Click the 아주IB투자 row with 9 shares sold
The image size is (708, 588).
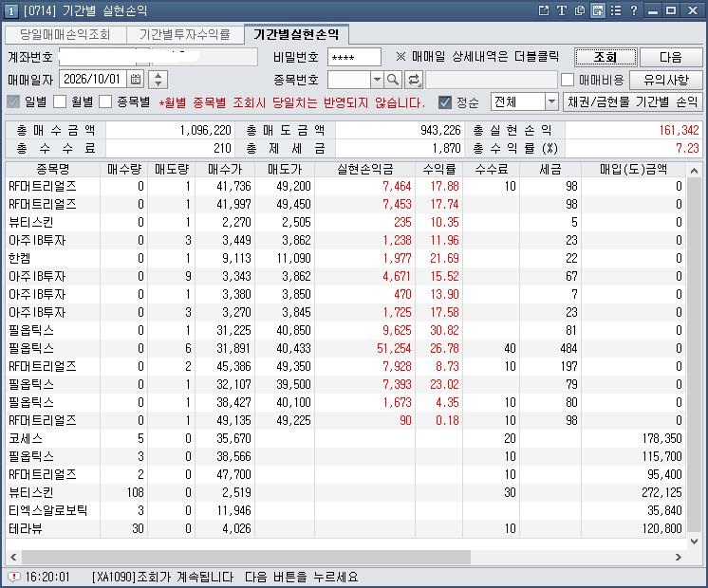tap(345, 276)
